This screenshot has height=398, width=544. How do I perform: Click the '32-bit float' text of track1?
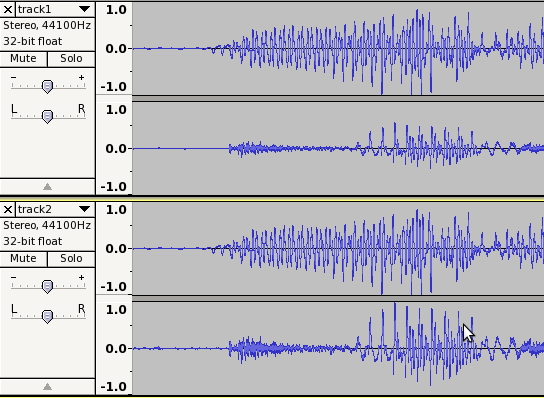(x=33, y=41)
